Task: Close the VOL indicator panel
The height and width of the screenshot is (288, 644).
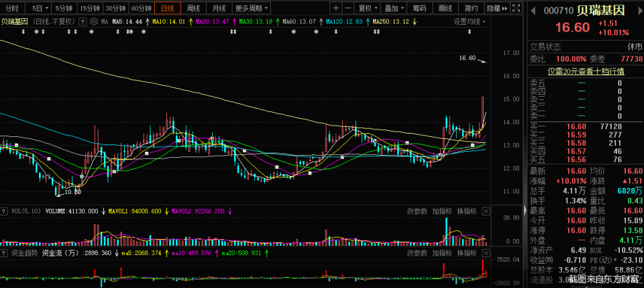Action: pos(486,211)
